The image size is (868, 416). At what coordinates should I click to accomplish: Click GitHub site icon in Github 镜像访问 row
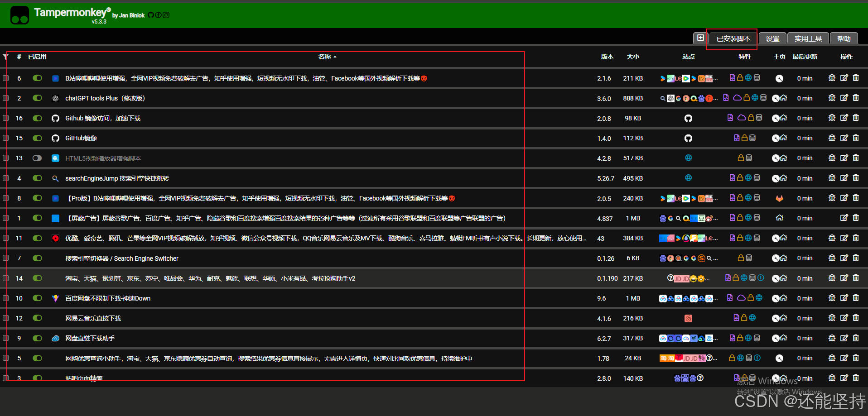point(688,118)
